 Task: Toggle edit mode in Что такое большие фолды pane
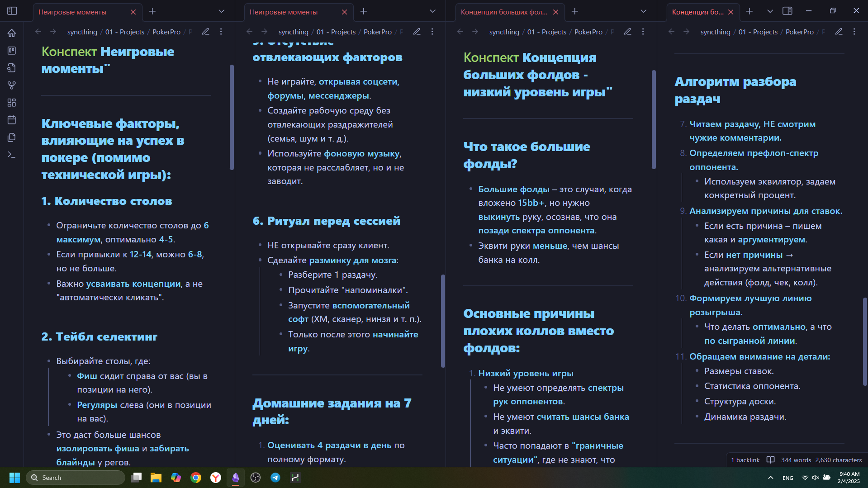click(x=628, y=32)
